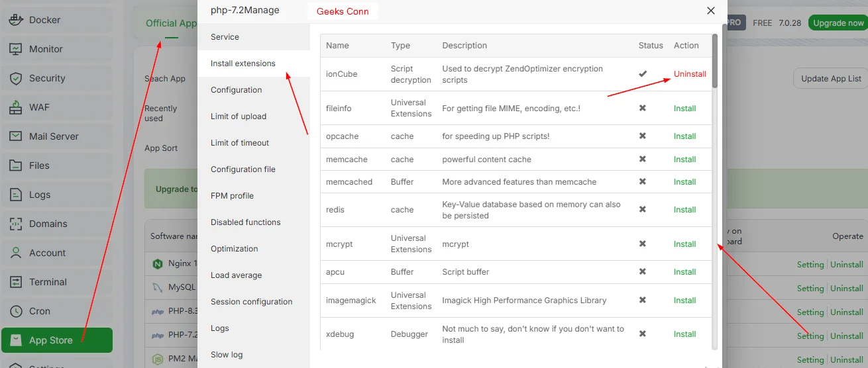868x368 pixels.
Task: Select the 'imagemagick' extension name
Action: coord(351,300)
